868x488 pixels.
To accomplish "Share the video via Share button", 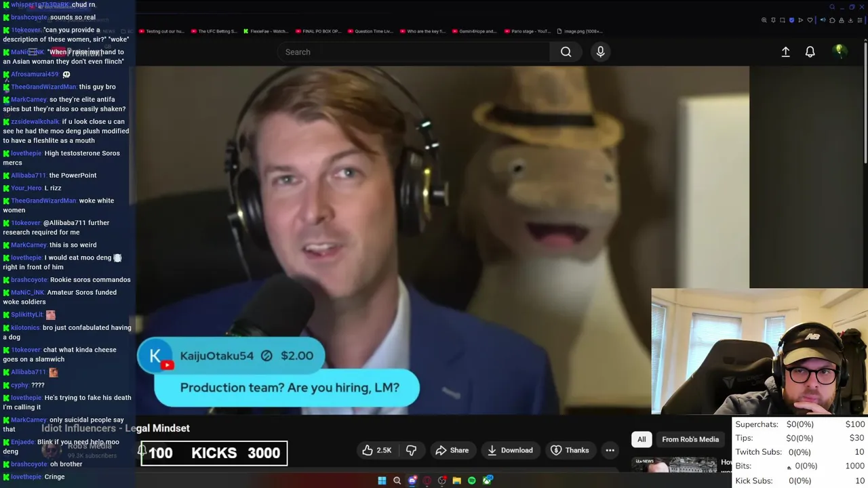I will click(452, 450).
